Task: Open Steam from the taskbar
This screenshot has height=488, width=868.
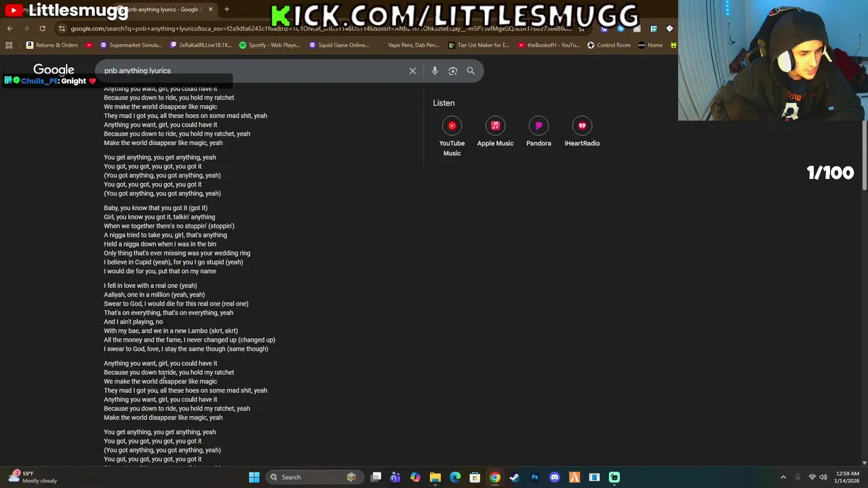Action: click(x=515, y=477)
